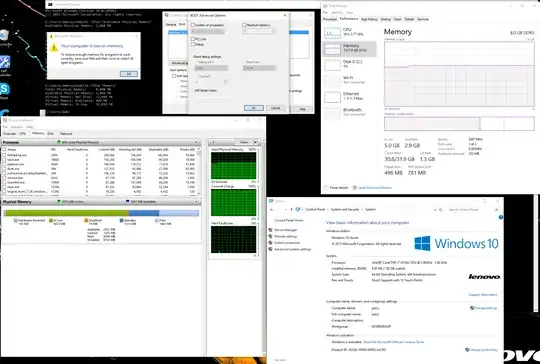Click the blue help icon in System window

[501, 217]
